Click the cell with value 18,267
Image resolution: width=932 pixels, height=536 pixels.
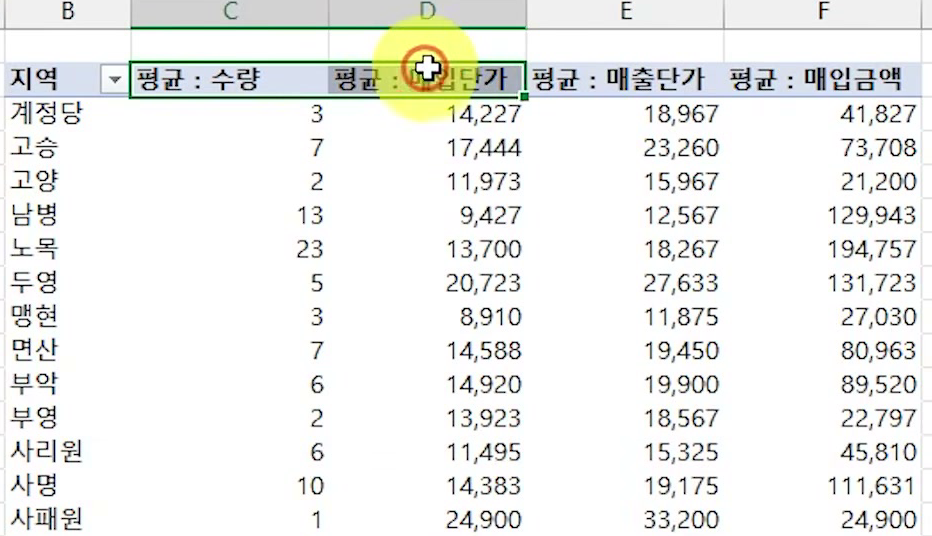[625, 248]
